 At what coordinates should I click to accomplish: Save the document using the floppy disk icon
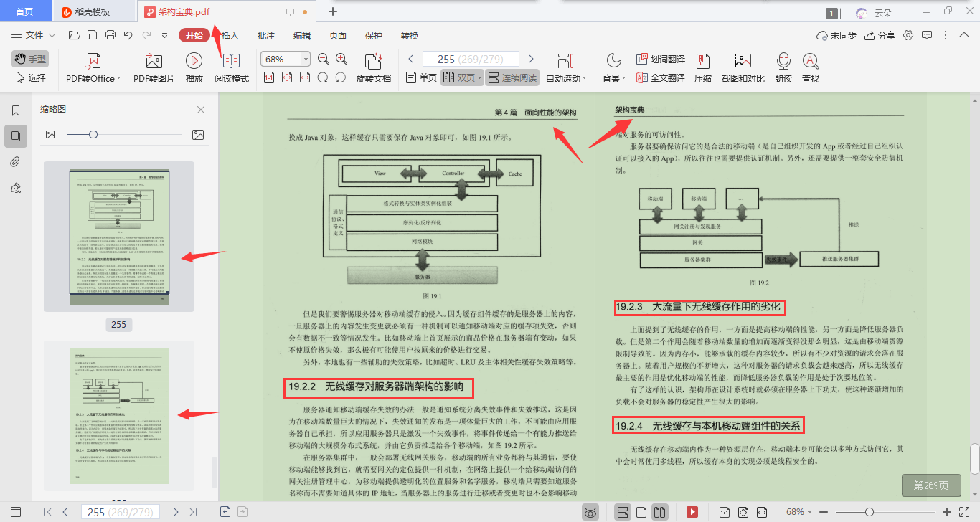tap(92, 35)
